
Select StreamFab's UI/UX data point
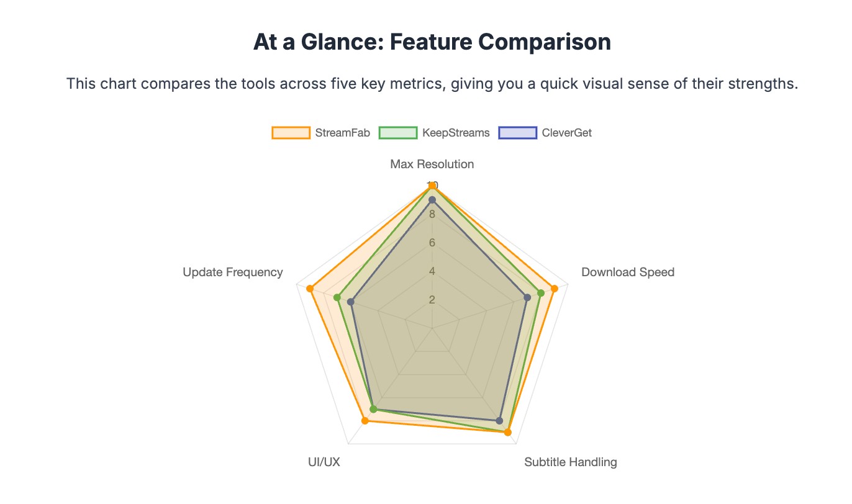click(x=365, y=421)
